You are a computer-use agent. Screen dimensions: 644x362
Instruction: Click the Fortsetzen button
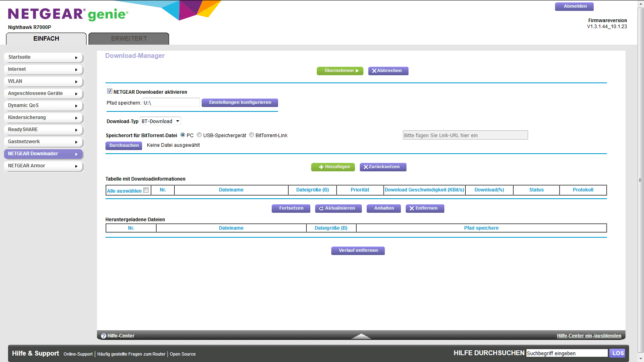tap(291, 208)
